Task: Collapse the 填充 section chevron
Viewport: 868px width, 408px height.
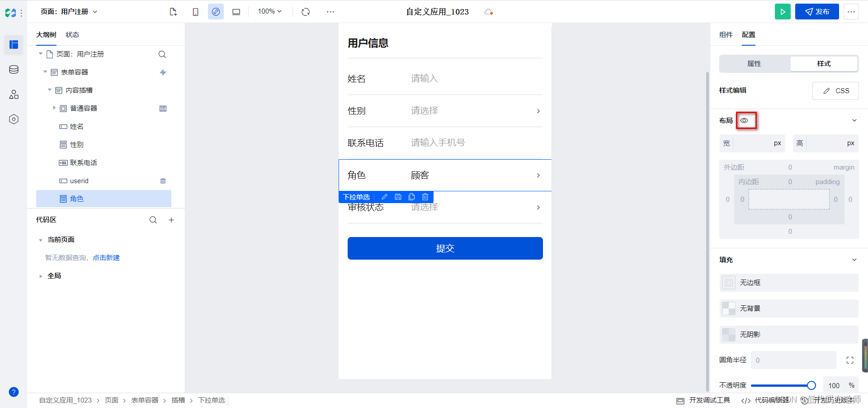Action: [x=854, y=260]
